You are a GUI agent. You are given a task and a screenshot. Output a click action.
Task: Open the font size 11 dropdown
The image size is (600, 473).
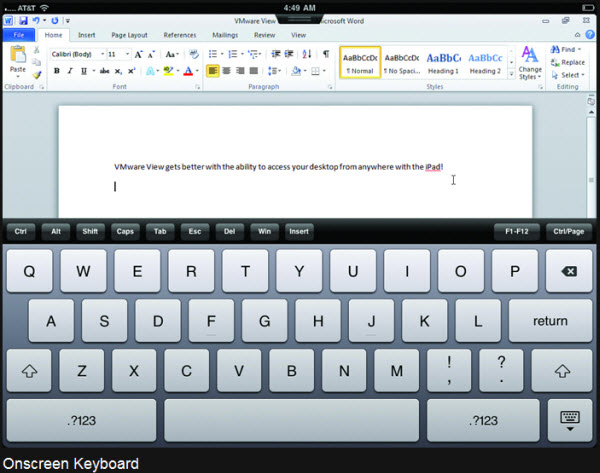(x=127, y=54)
